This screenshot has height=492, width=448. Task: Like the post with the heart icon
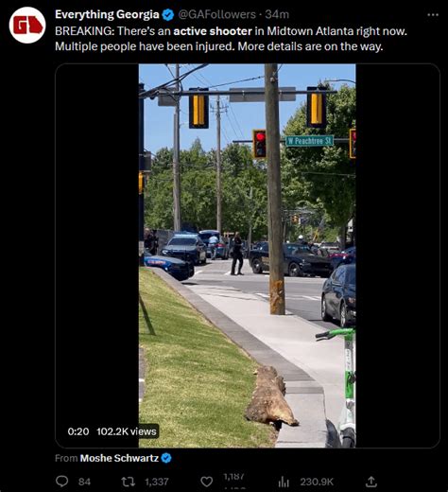pos(207,482)
